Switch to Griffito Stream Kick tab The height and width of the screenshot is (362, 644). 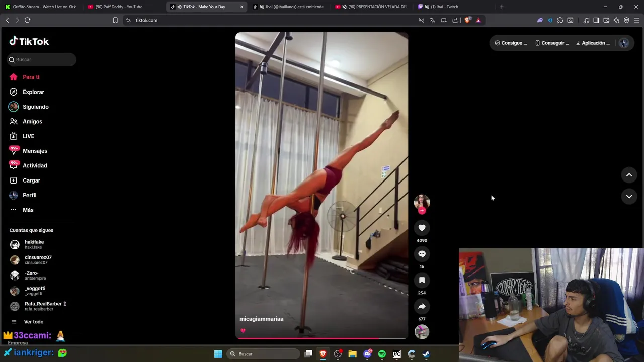click(41, 7)
